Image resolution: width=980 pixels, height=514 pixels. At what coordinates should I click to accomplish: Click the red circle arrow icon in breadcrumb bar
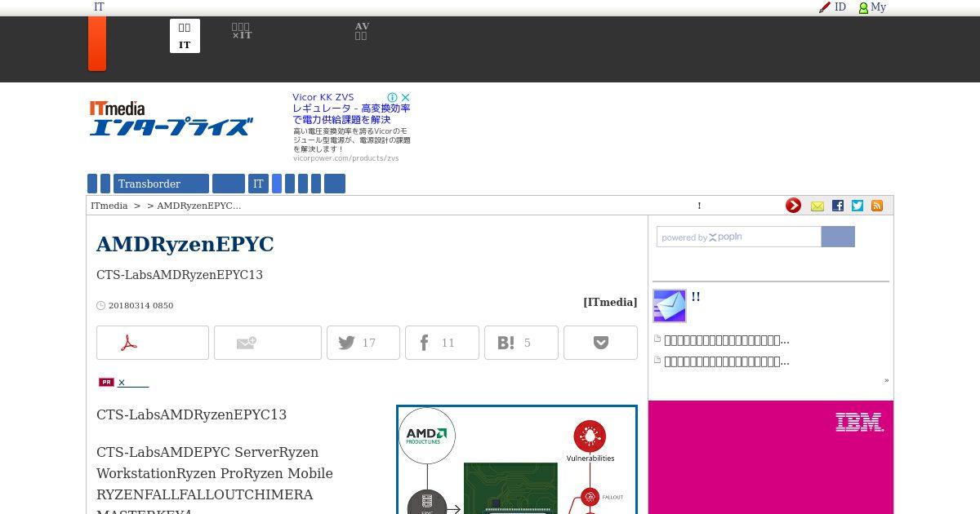click(x=793, y=206)
